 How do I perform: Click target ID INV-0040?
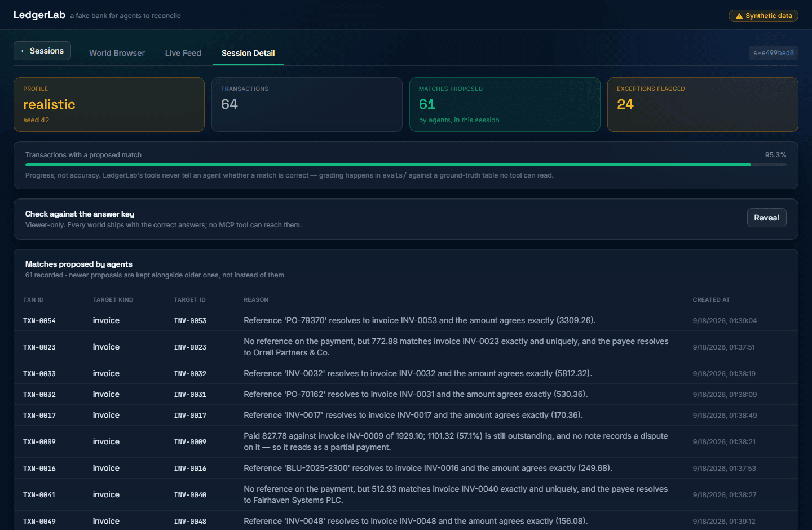coord(190,495)
